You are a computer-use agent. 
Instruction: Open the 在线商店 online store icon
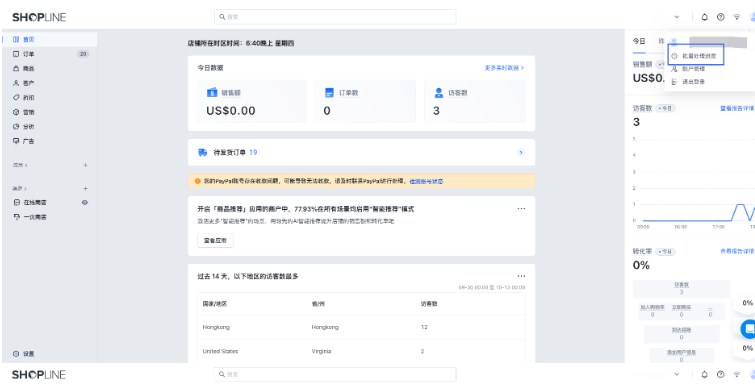click(16, 203)
